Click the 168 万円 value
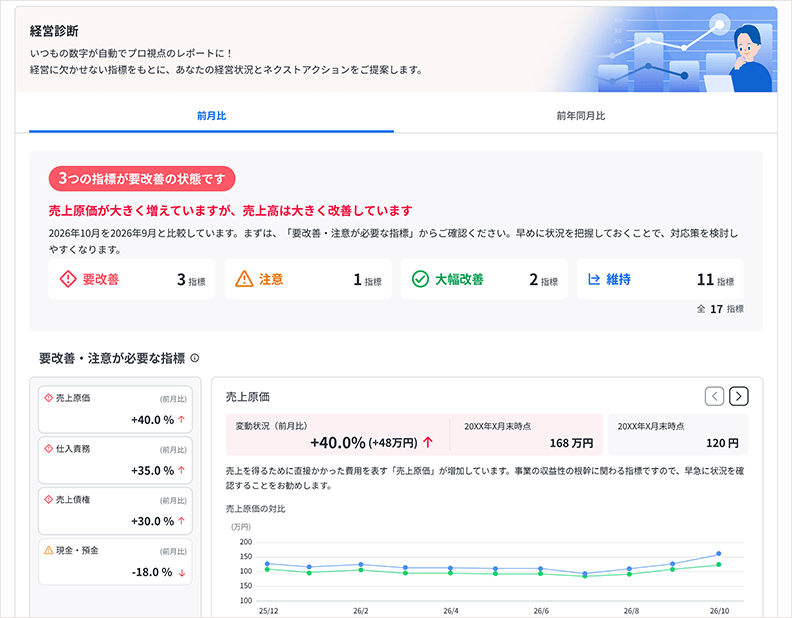This screenshot has width=792, height=618. pos(571,443)
